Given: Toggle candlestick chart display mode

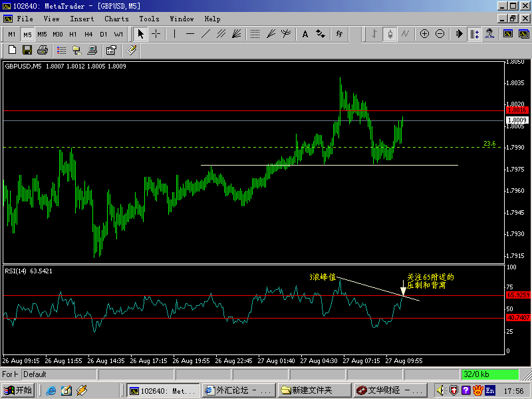Looking at the screenshot, I should pyautogui.click(x=390, y=34).
